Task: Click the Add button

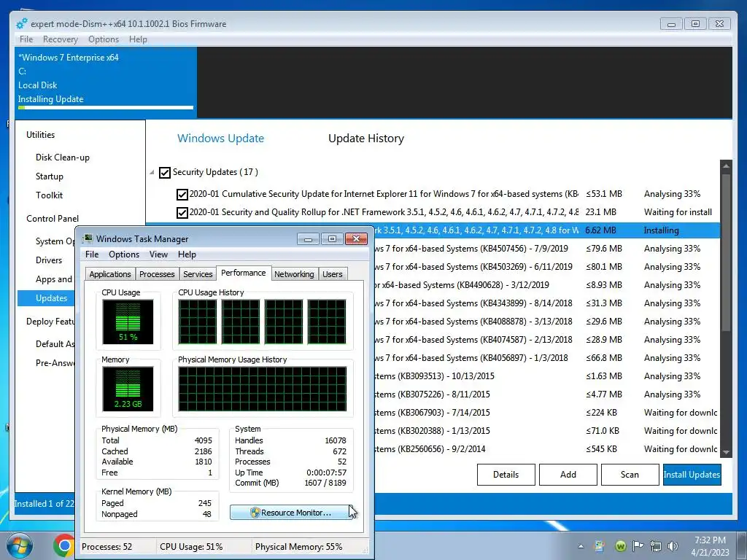Action: (568, 474)
